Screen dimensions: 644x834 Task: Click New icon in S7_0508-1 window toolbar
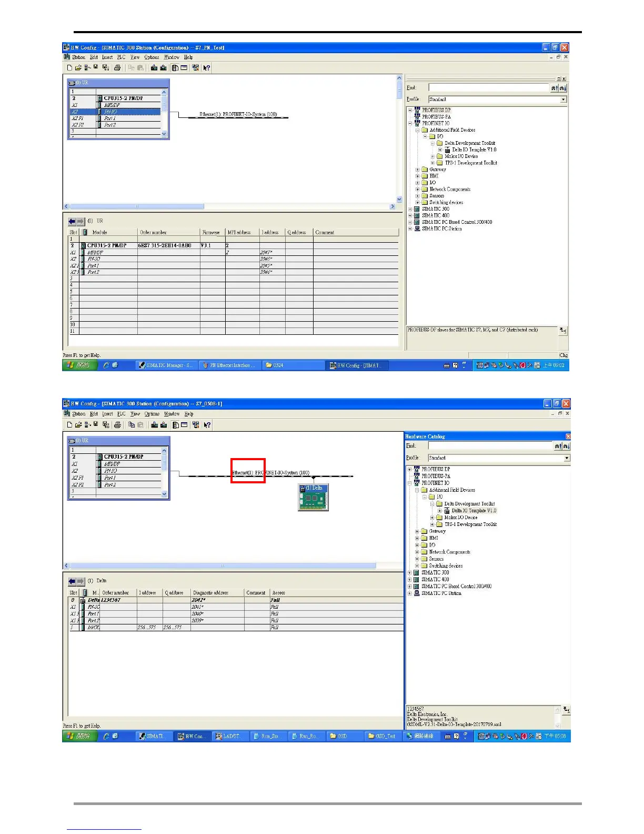[69, 425]
